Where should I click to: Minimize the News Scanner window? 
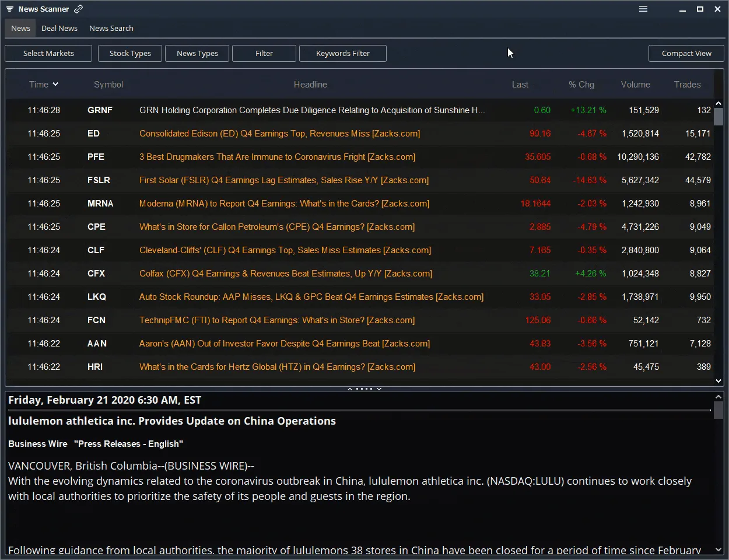(x=683, y=9)
